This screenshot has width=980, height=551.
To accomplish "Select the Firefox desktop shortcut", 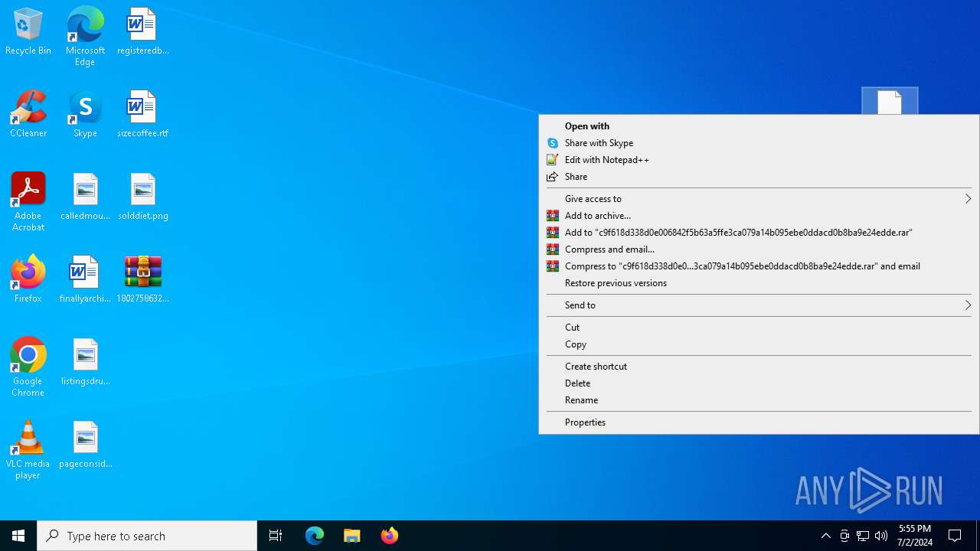I will [x=28, y=279].
